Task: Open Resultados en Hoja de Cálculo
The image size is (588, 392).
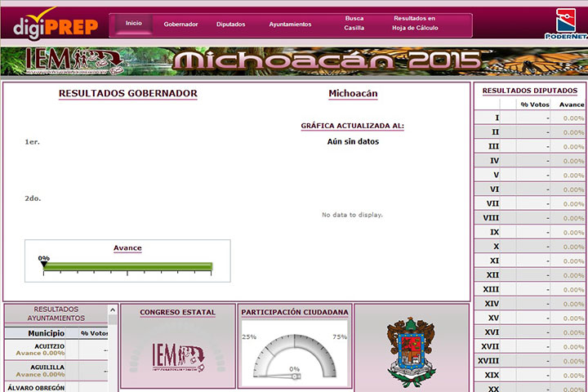Action: click(415, 23)
